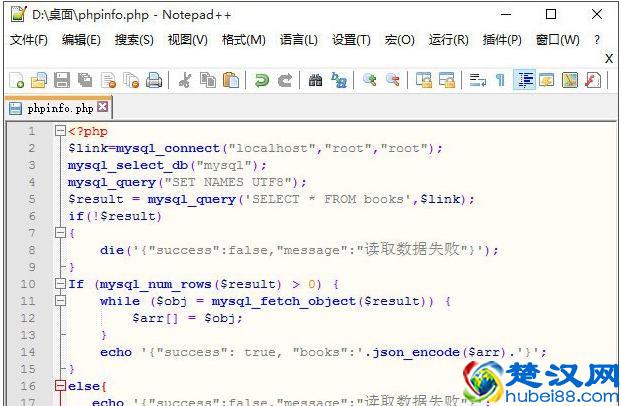Toggle the indent guide button
Viewport: 622px width, 406px height.
click(524, 80)
